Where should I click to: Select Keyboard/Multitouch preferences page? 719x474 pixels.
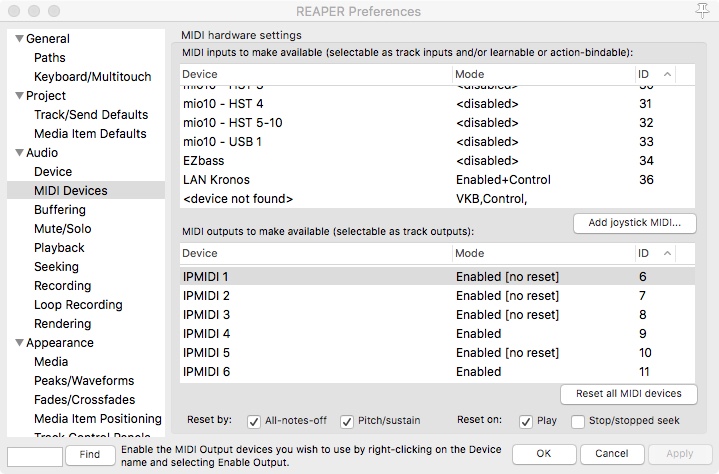coord(93,77)
